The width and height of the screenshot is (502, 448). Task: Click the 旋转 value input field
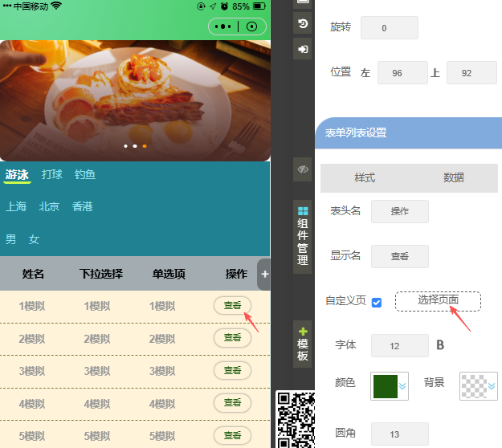pyautogui.click(x=389, y=28)
